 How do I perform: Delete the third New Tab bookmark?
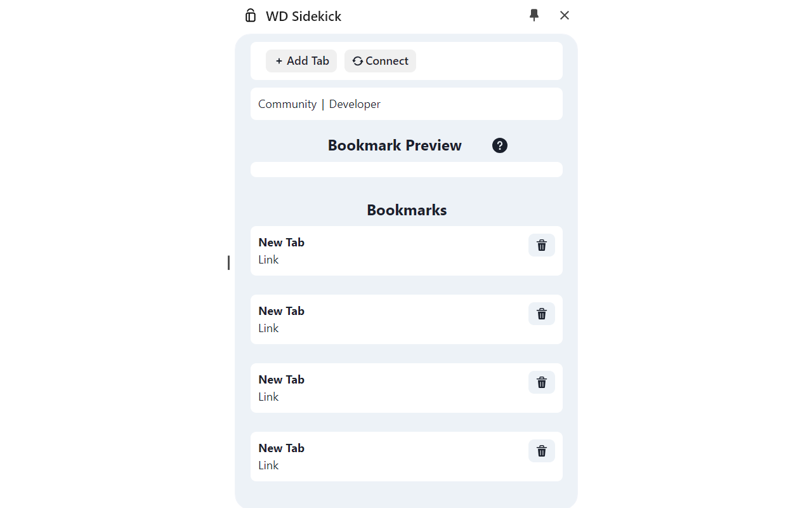542,382
